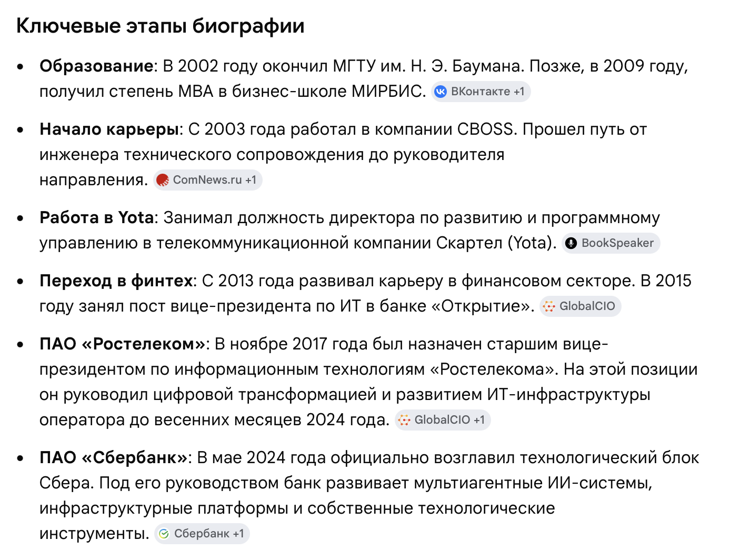Click the BookSpeaker microphone icon
The image size is (740, 560).
pyautogui.click(x=571, y=243)
